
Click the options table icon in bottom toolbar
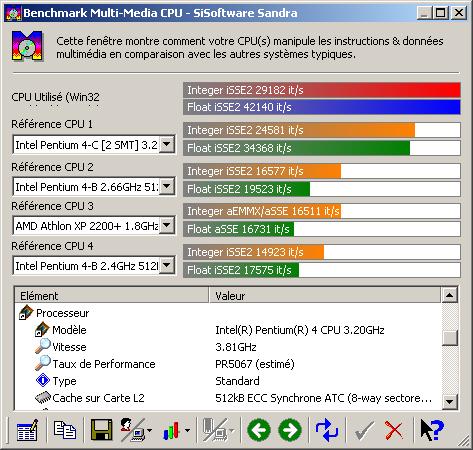(27, 430)
